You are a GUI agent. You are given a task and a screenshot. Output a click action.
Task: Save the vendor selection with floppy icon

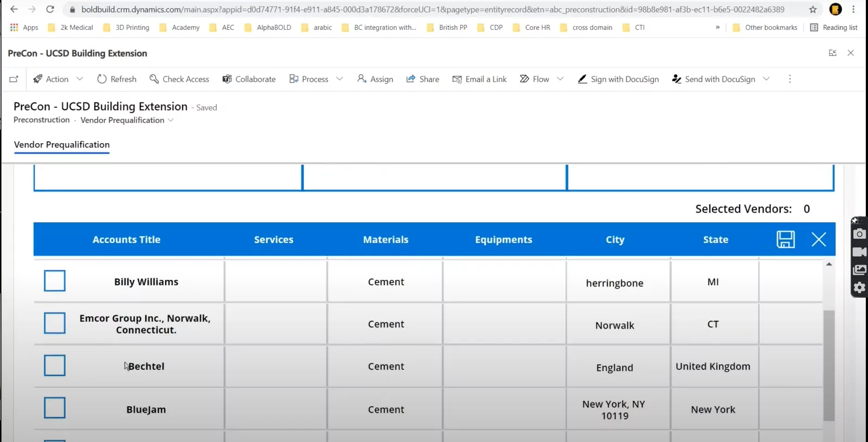pyautogui.click(x=786, y=239)
